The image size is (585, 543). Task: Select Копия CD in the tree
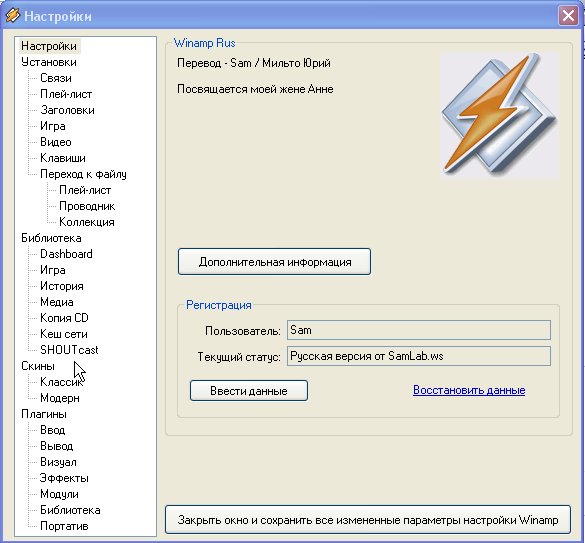point(64,318)
